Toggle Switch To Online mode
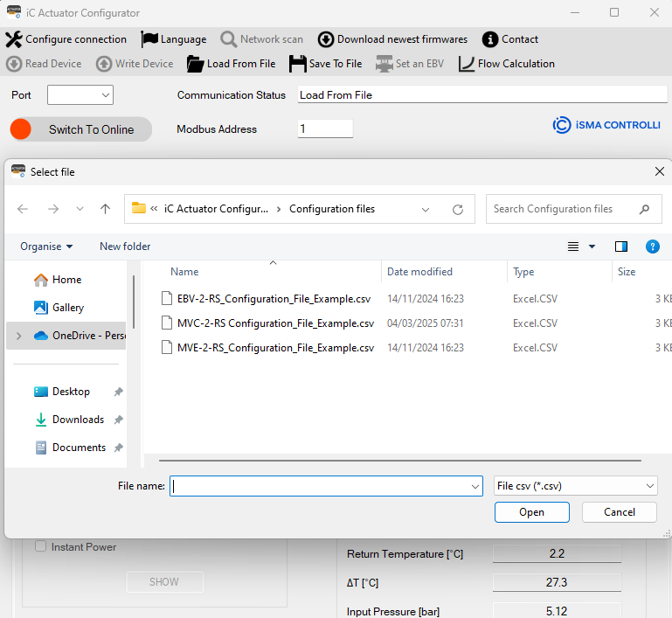 coord(81,129)
